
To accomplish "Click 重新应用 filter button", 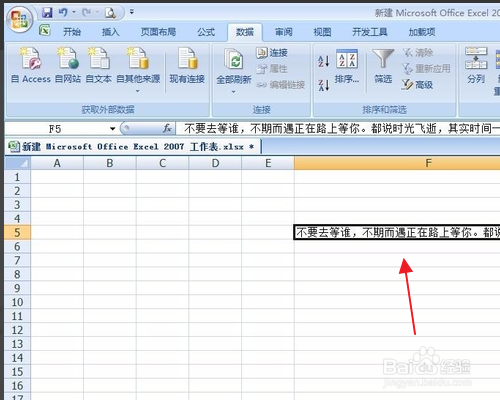I will point(426,69).
